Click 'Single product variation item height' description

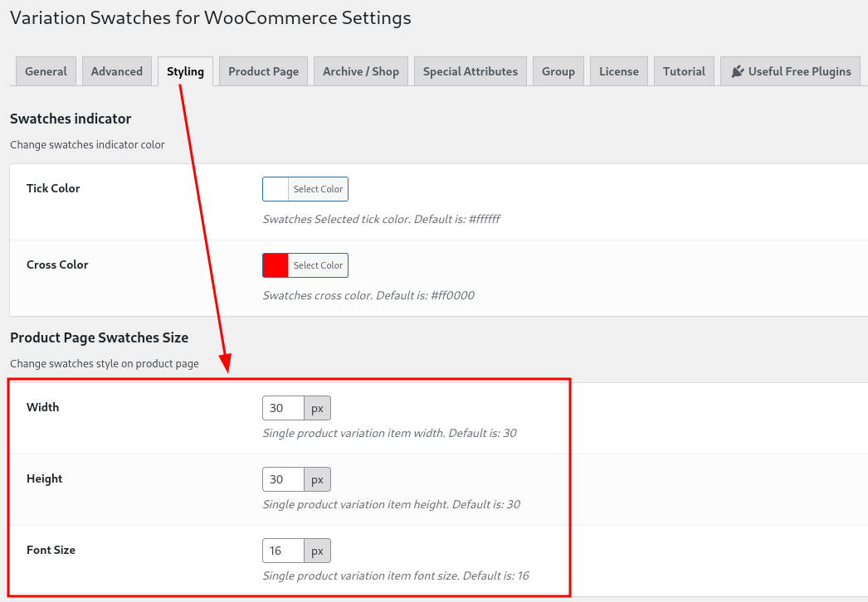click(392, 505)
